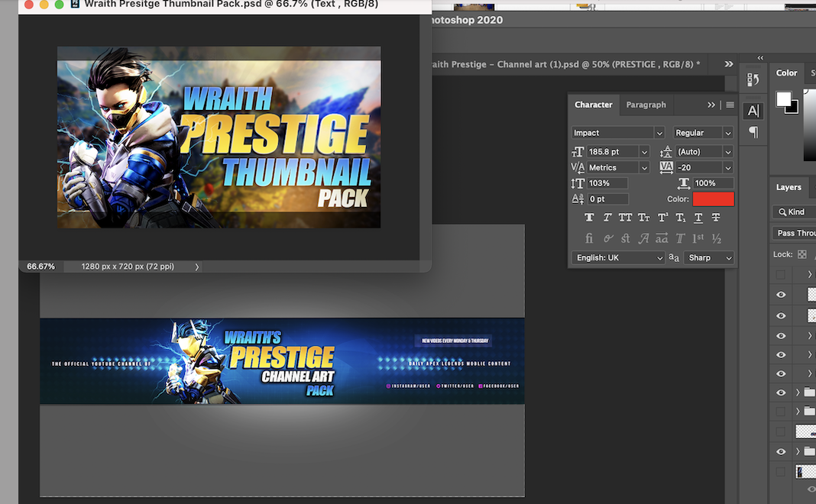Toggle Strikethrough text style
This screenshot has width=816, height=504.
coord(716,218)
